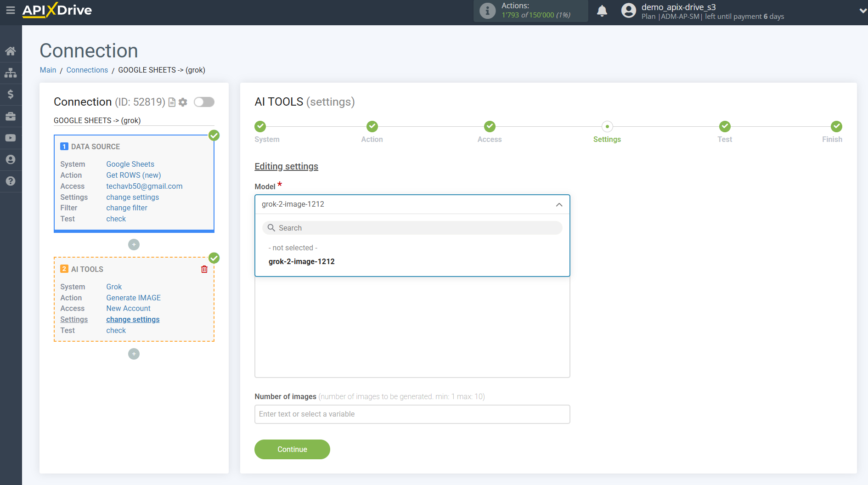Open the account person icon in sidebar
868x485 pixels.
point(11,159)
